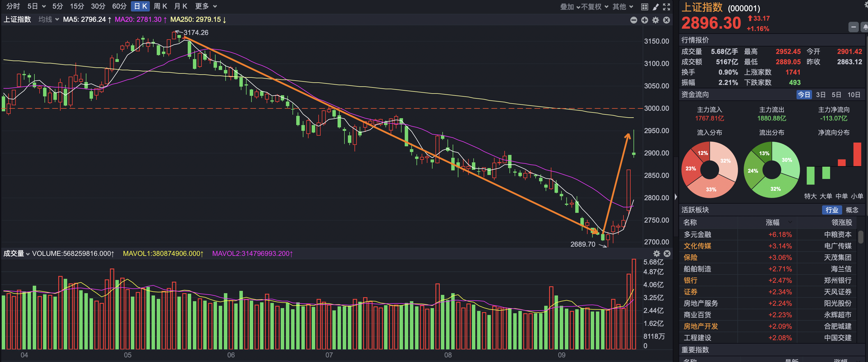Open the 成交量 sub-indicator dropdown
The height and width of the screenshot is (362, 868).
coord(17,254)
